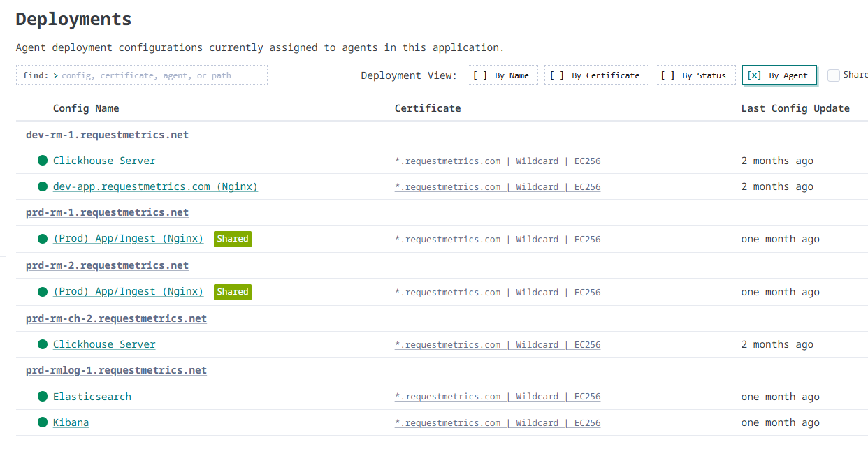Open wildcard certificate in prd-rm-1 App/Ingest row
The image size is (868, 456).
pos(498,240)
